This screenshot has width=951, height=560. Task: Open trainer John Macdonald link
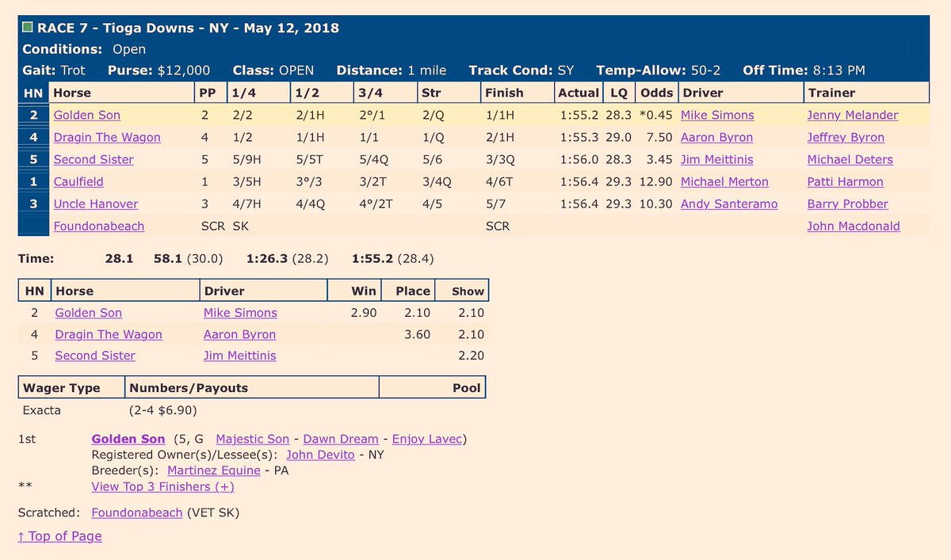pos(854,226)
